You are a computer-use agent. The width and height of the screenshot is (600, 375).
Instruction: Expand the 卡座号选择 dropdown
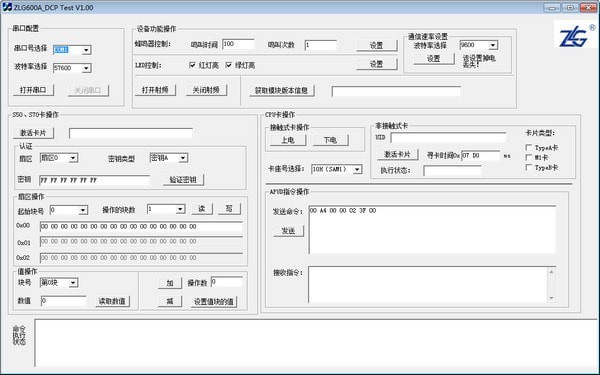coord(357,169)
